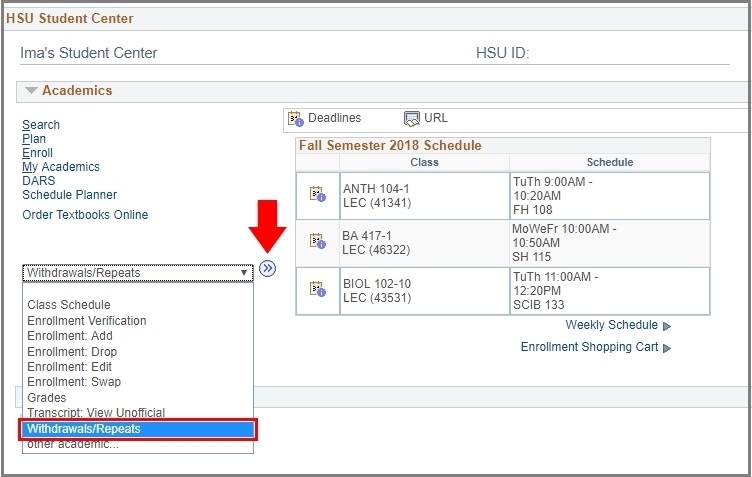This screenshot has height=477, width=752.
Task: Open the Schedule Planner link
Action: 69,195
